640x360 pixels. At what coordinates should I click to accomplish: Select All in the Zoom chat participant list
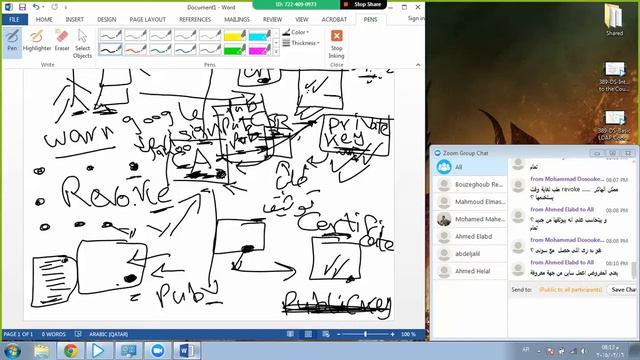[x=470, y=167]
